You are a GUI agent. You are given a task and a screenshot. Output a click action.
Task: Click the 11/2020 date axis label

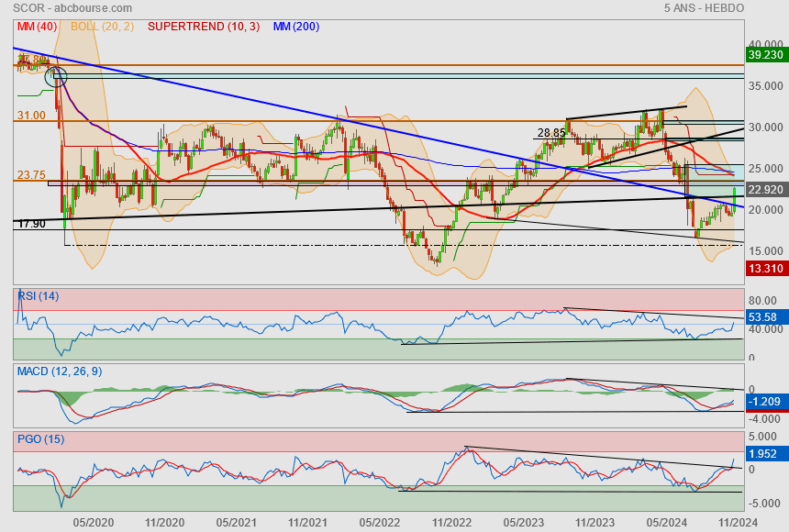click(164, 523)
